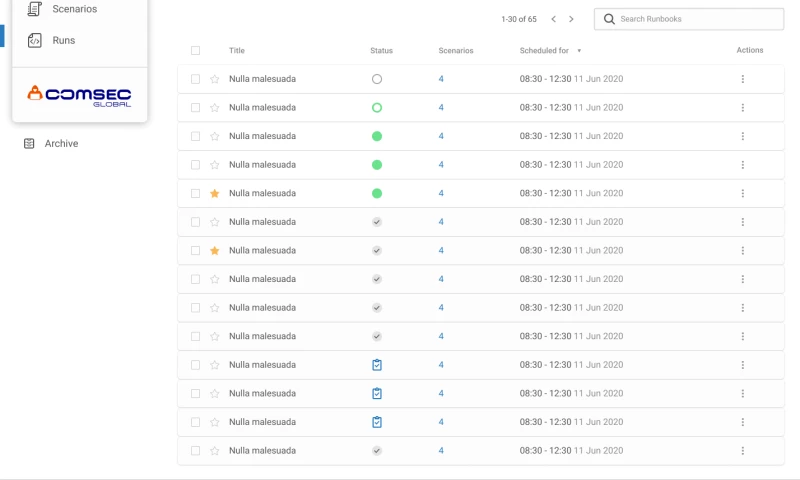Open actions menu for starred grey-check row
Screen dimensions: 800x480
[x=742, y=250]
